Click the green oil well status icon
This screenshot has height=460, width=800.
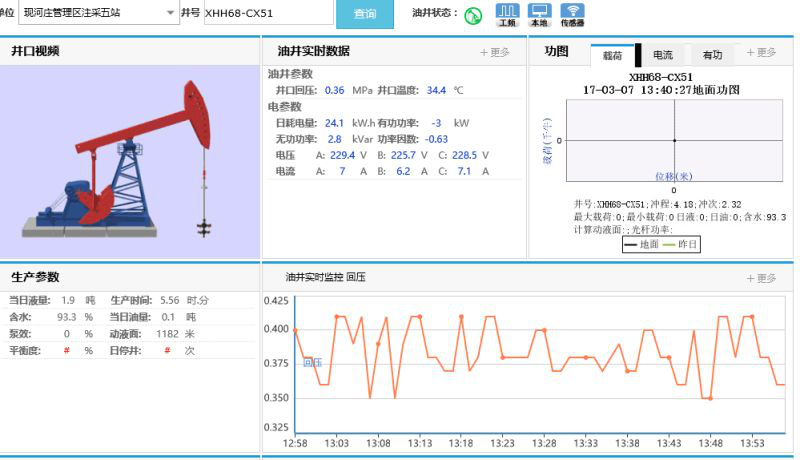pyautogui.click(x=474, y=15)
